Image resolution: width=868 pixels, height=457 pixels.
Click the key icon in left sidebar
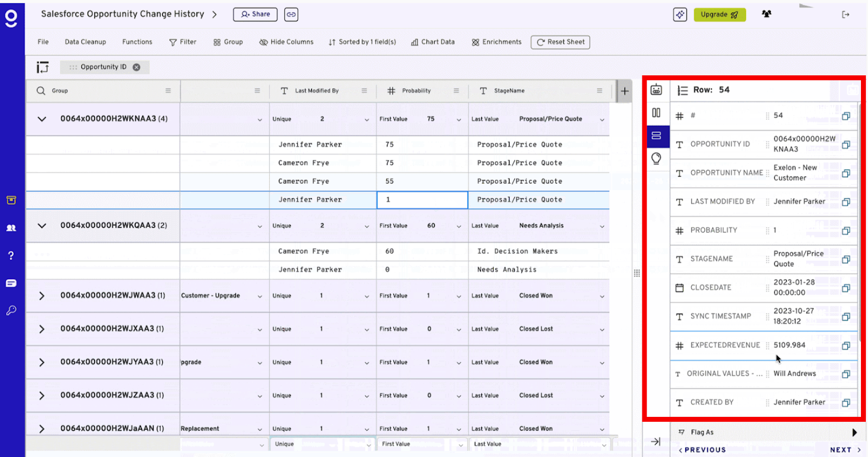pos(11,311)
